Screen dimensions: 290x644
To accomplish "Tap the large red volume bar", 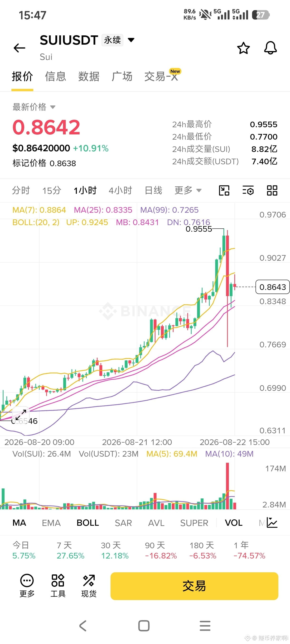I will point(227,486).
